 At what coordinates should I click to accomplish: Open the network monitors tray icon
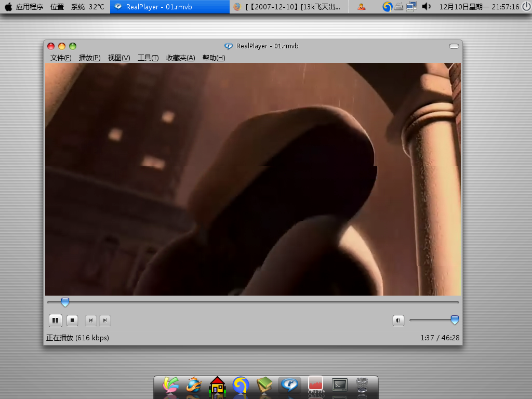coord(411,7)
